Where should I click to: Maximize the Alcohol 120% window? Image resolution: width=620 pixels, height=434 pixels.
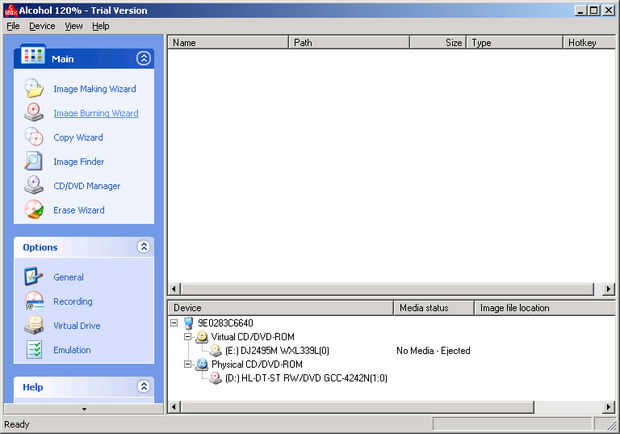click(594, 11)
